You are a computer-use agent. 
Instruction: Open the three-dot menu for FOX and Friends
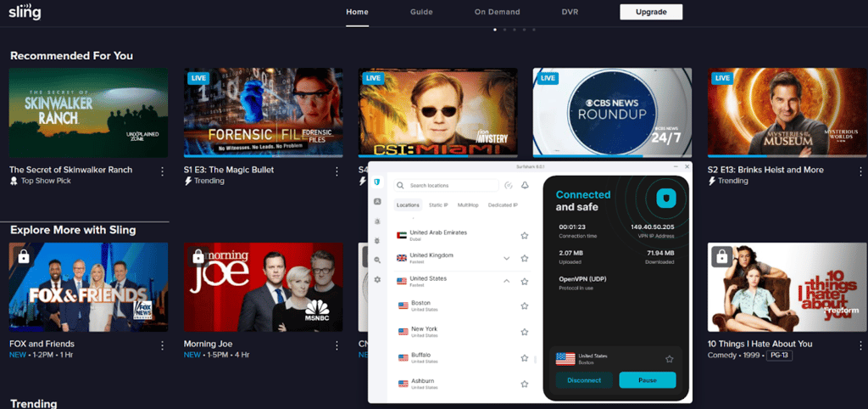point(162,345)
